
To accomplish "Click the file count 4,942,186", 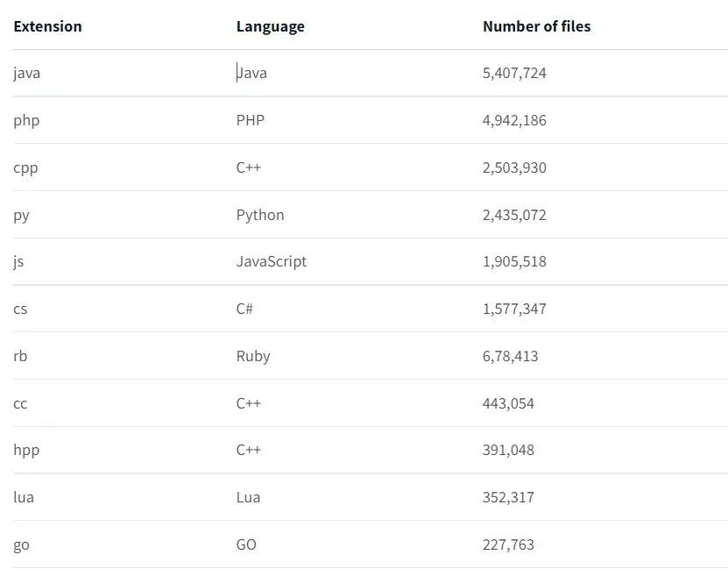I will click(x=514, y=120).
